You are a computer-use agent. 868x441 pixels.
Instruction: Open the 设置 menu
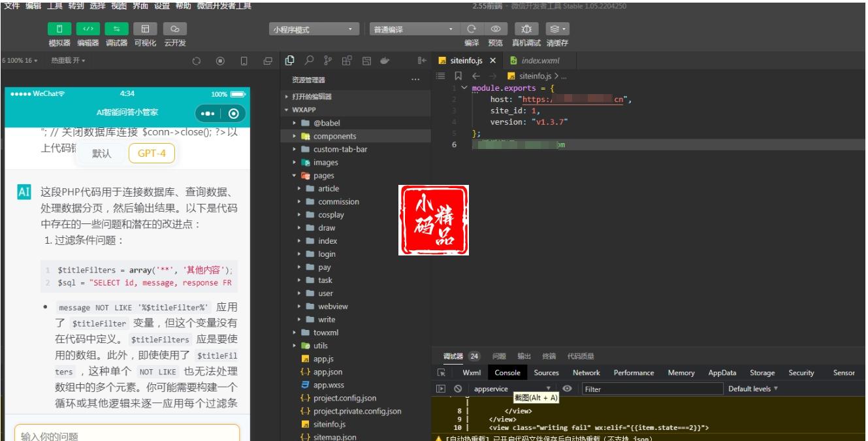pos(162,5)
